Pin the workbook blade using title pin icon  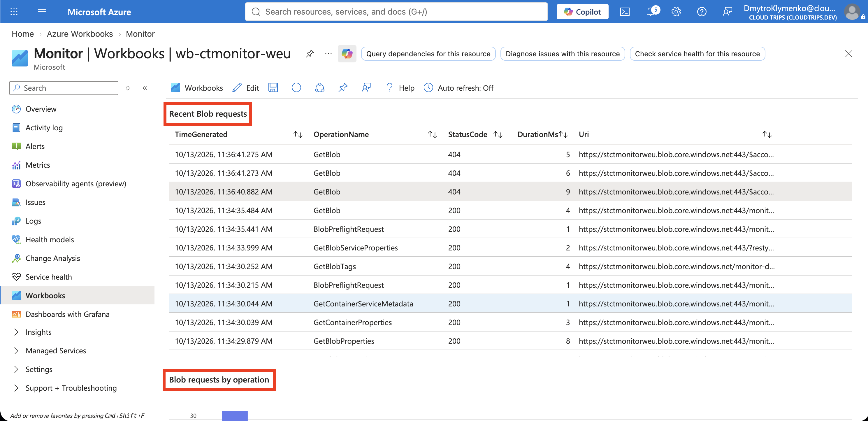[x=310, y=54]
